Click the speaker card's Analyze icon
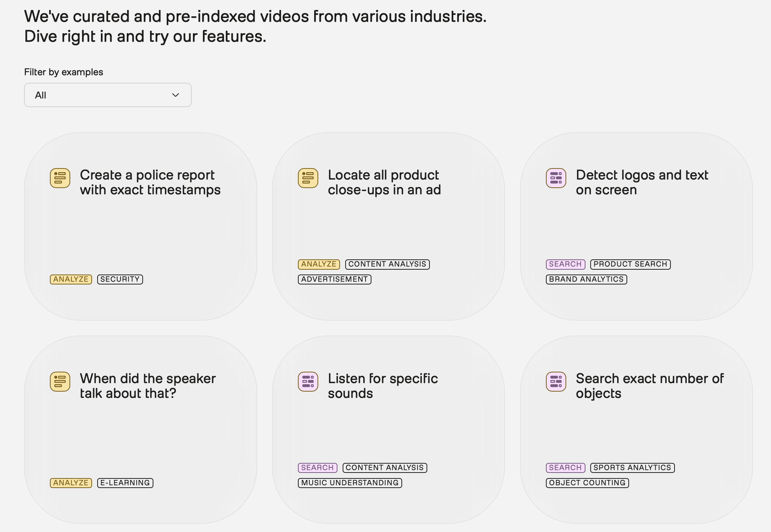The width and height of the screenshot is (771, 532). pos(60,381)
